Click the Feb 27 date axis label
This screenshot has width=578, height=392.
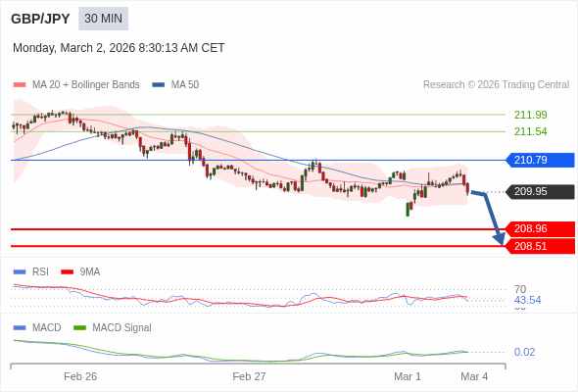click(x=249, y=376)
